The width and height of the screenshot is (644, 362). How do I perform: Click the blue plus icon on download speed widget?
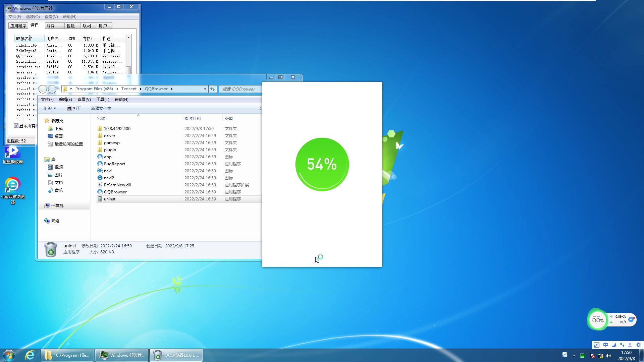point(631,320)
